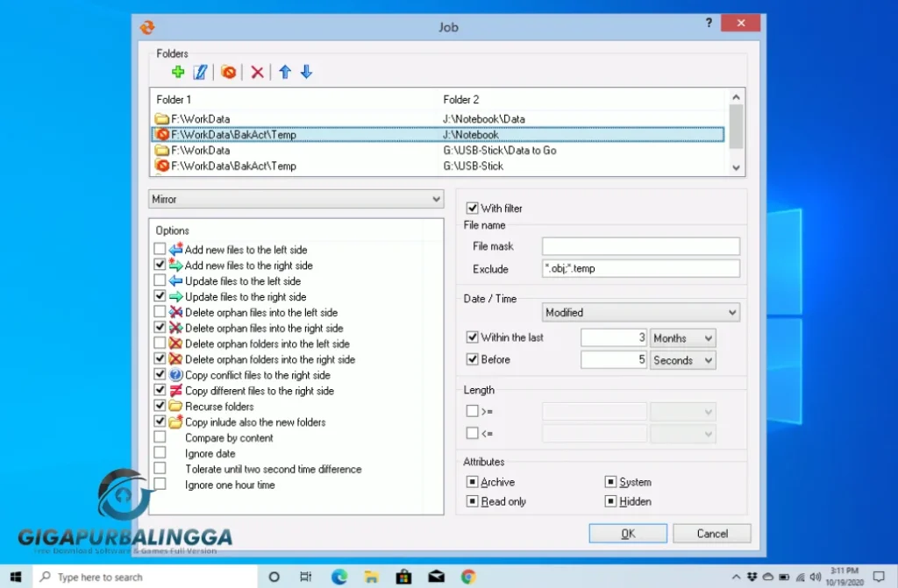Click the green plus icon to add a folder pair
The image size is (898, 588).
177,72
